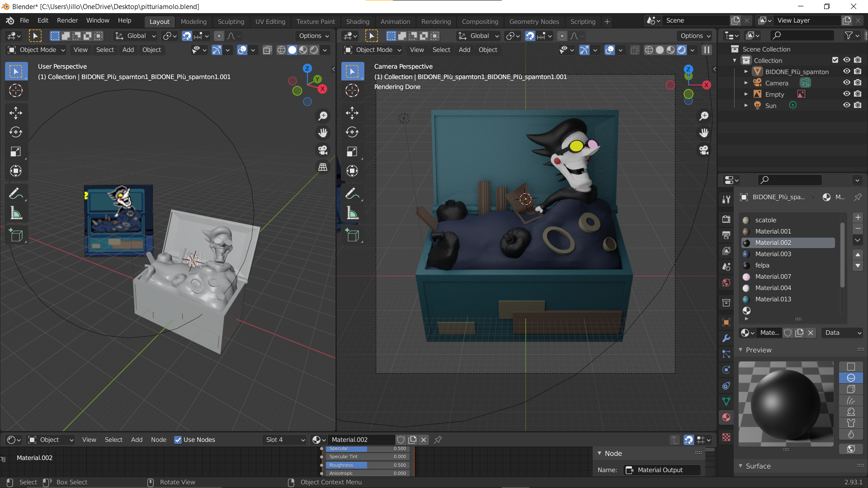This screenshot has width=868, height=488.
Task: Toggle the snapping magnet icon
Action: coord(186,36)
